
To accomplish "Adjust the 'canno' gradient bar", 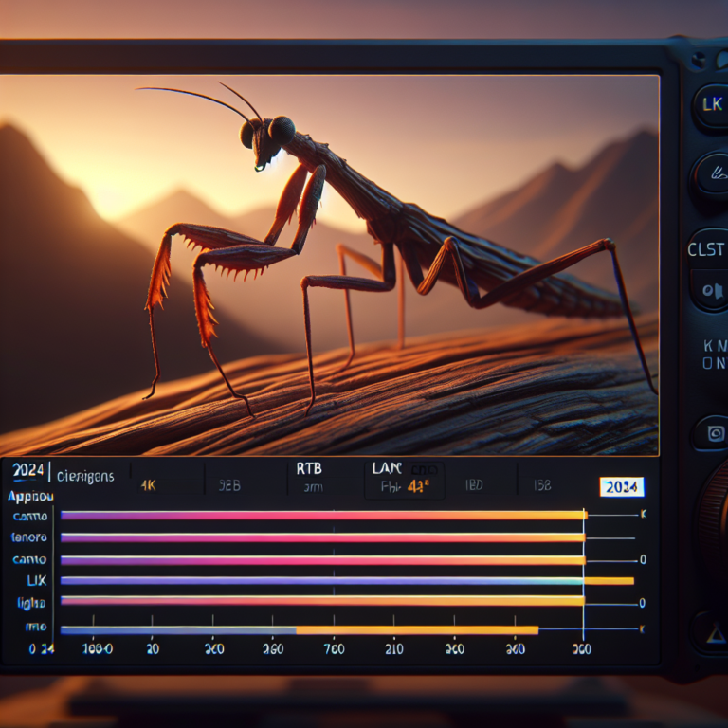I will [x=324, y=515].
